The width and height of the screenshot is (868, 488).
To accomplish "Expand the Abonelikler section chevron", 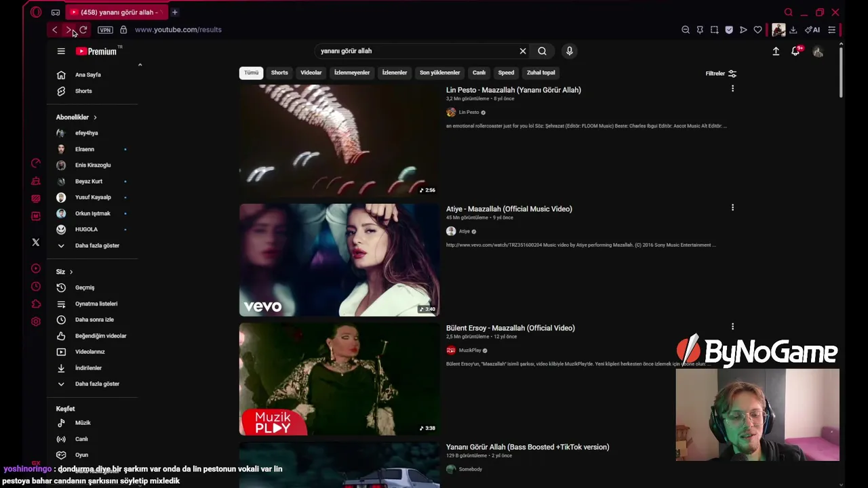I will [95, 117].
